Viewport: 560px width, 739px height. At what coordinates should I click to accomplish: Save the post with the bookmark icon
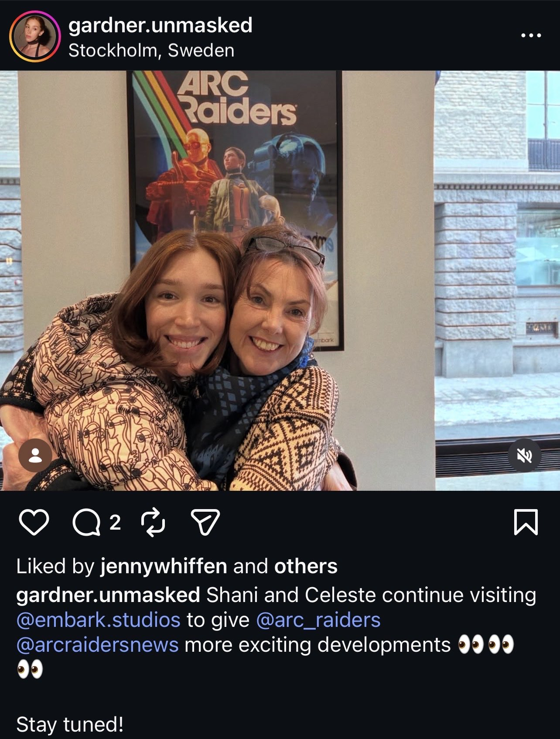pyautogui.click(x=526, y=522)
